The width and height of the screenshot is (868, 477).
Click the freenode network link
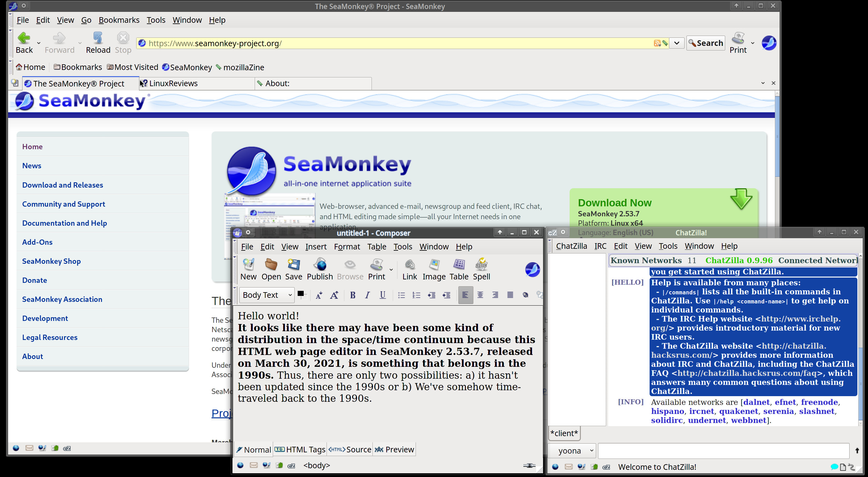point(820,402)
